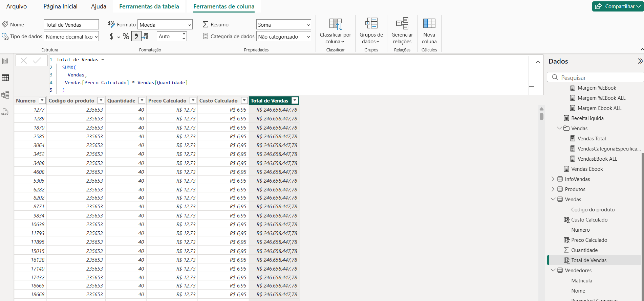The image size is (644, 301).
Task: Open currency symbol dropdown arrow
Action: point(119,37)
